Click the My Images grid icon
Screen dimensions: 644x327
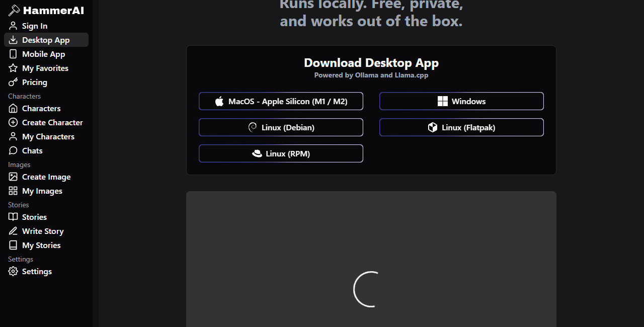(x=13, y=191)
